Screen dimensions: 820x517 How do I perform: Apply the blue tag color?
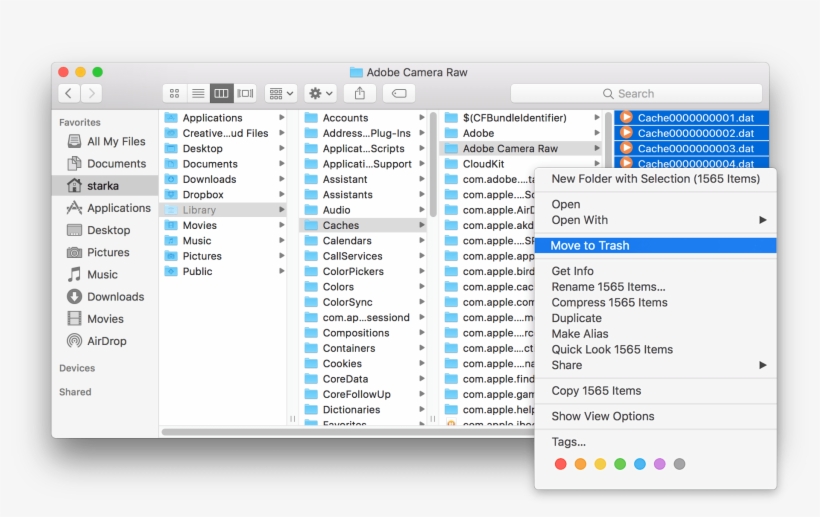click(640, 464)
